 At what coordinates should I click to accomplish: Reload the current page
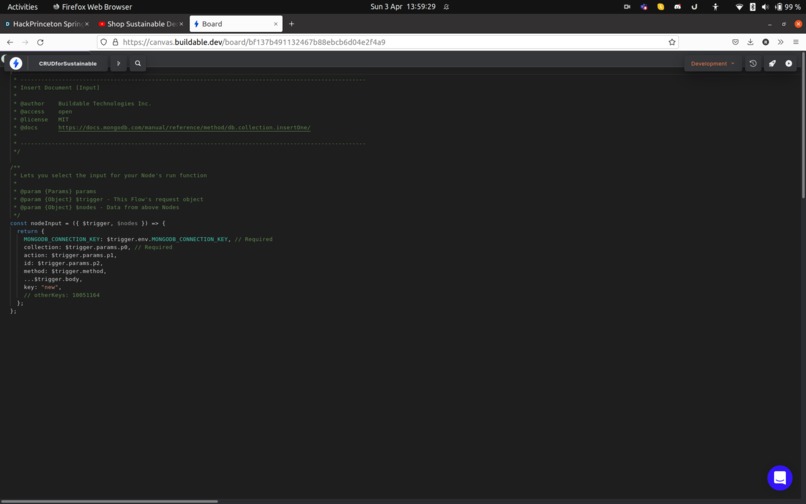pyautogui.click(x=40, y=42)
